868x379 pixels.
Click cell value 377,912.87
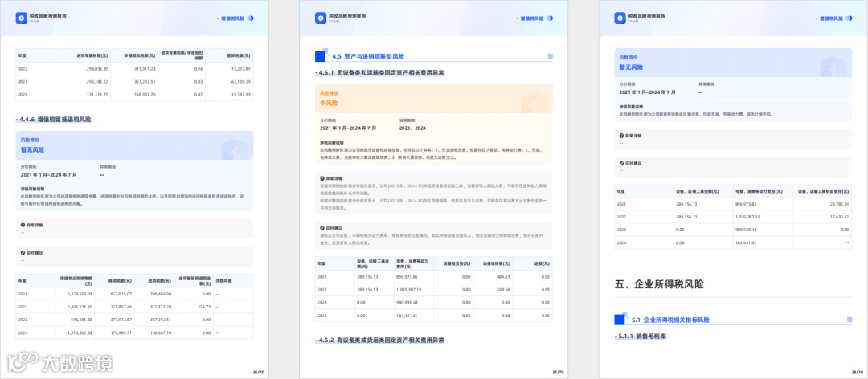point(120,320)
